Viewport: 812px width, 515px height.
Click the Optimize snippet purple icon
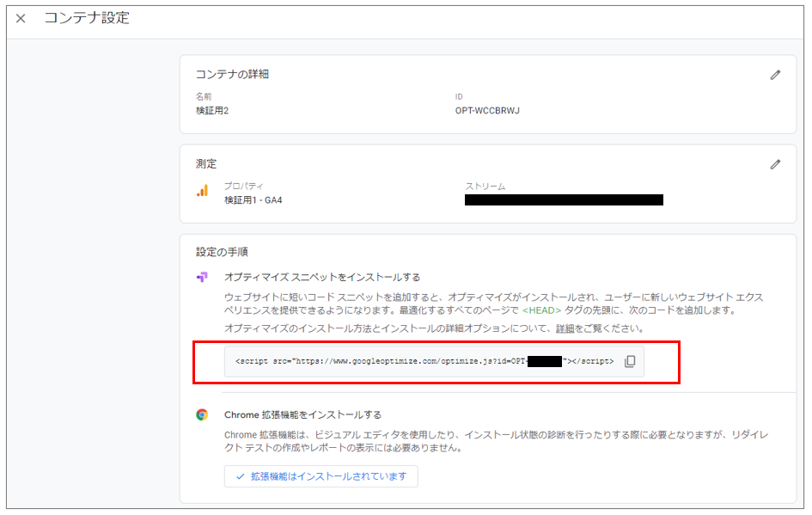tap(202, 277)
